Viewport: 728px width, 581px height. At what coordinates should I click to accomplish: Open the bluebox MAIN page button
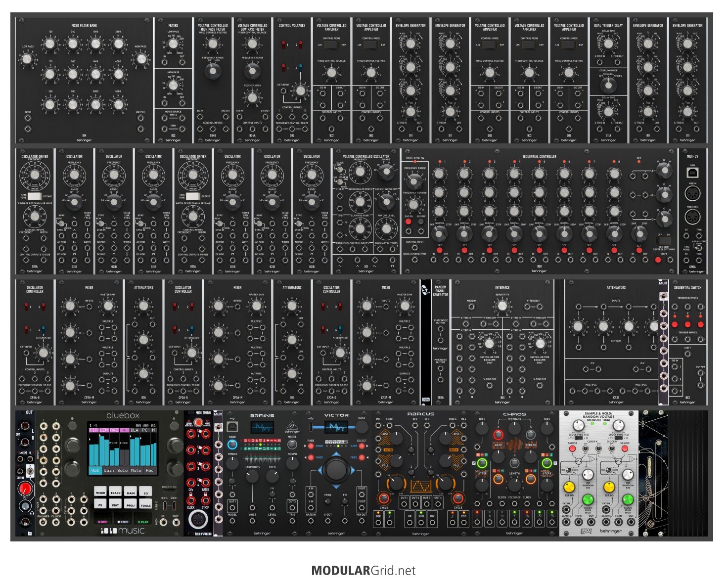click(x=131, y=492)
